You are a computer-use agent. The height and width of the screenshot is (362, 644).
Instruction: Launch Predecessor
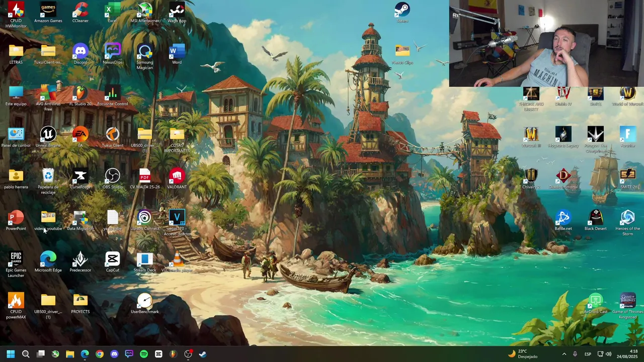pyautogui.click(x=80, y=262)
